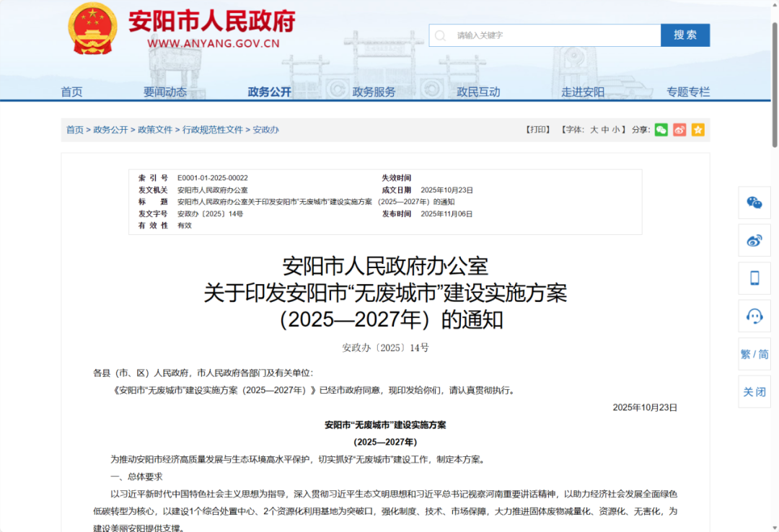The height and width of the screenshot is (532, 779).
Task: Print the page via 打印 button
Action: tap(537, 130)
